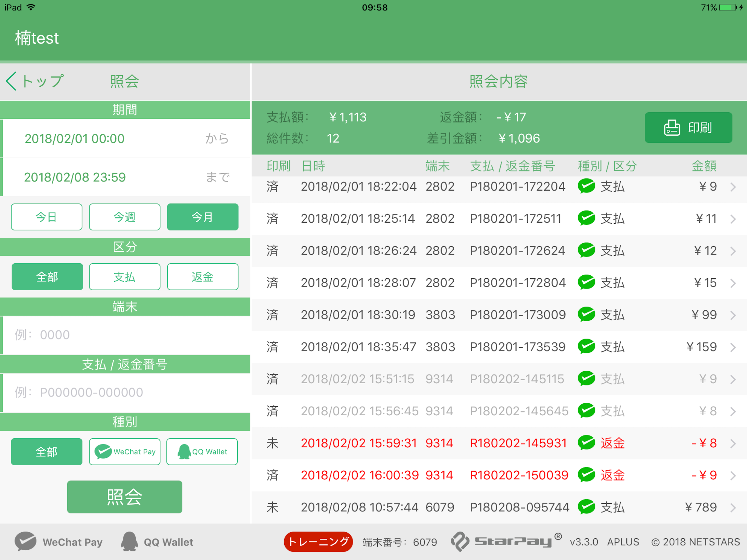This screenshot has width=747, height=560.
Task: Tap 支払 / 返金番号 column header in table
Action: point(513,166)
